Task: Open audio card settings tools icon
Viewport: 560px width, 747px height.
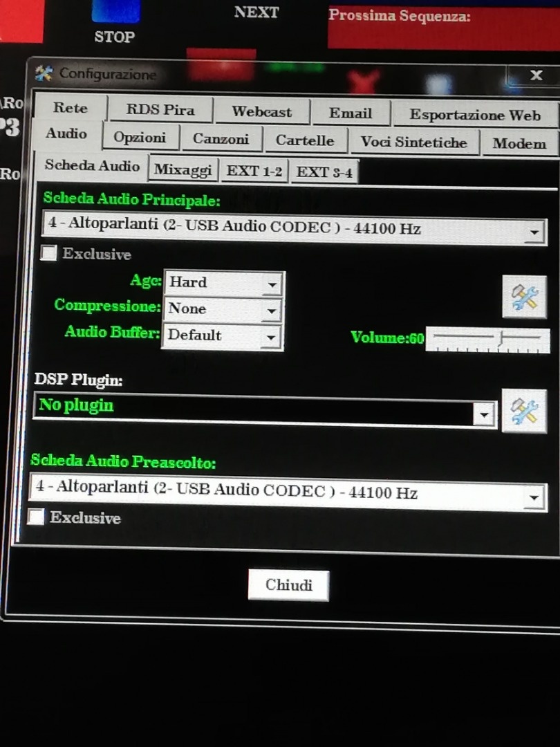Action: pyautogui.click(x=524, y=297)
